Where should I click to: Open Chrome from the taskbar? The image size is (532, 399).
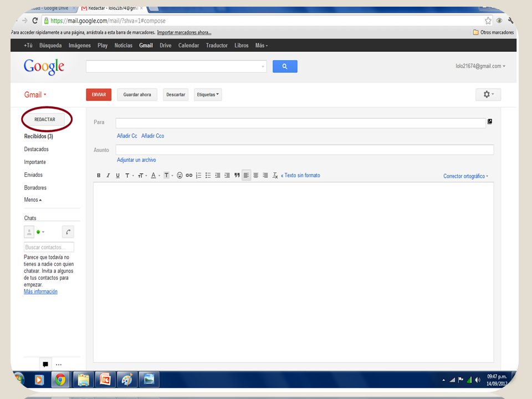click(60, 380)
